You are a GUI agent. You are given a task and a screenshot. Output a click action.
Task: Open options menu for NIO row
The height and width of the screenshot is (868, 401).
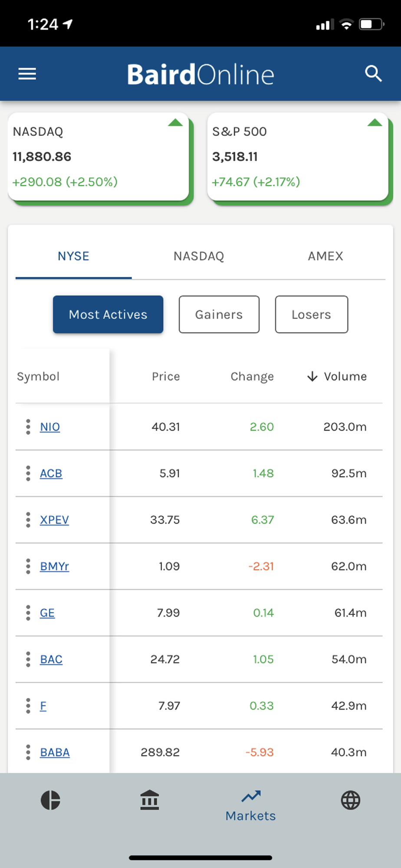tap(28, 427)
